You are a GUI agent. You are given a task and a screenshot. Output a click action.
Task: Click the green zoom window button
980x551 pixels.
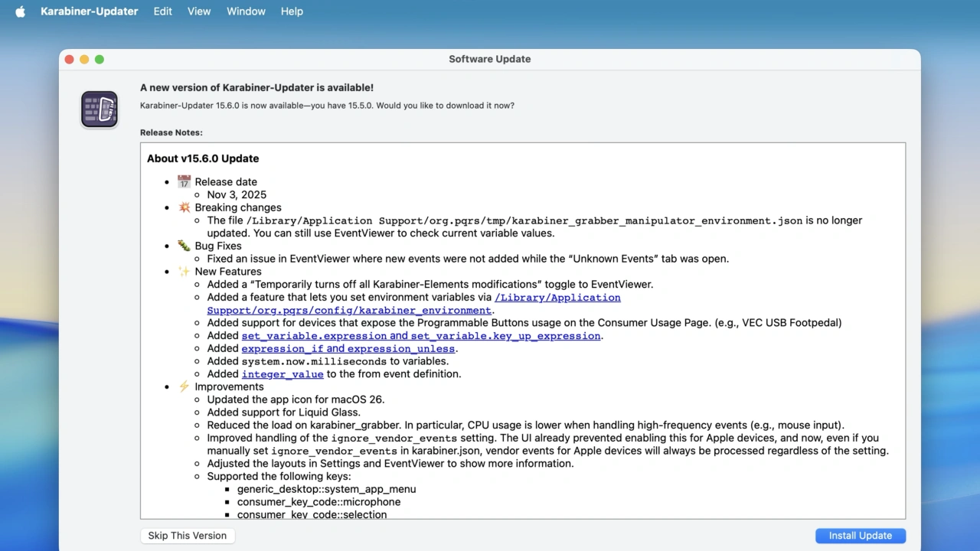100,59
